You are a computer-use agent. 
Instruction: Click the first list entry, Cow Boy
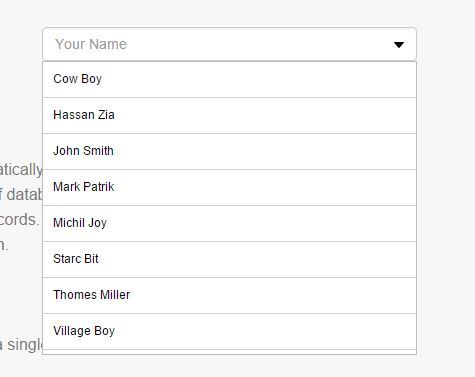(229, 80)
